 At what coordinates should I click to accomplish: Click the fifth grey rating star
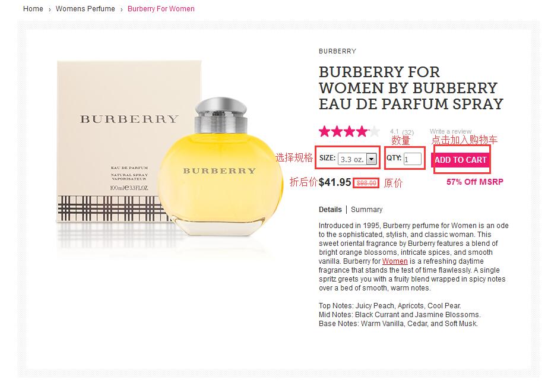(374, 131)
